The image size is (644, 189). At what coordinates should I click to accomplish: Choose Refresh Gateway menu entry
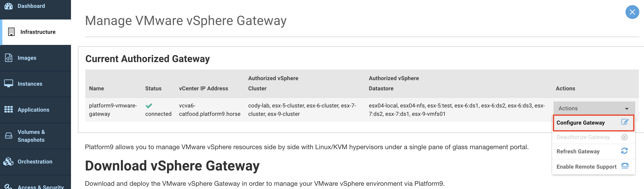tap(578, 151)
